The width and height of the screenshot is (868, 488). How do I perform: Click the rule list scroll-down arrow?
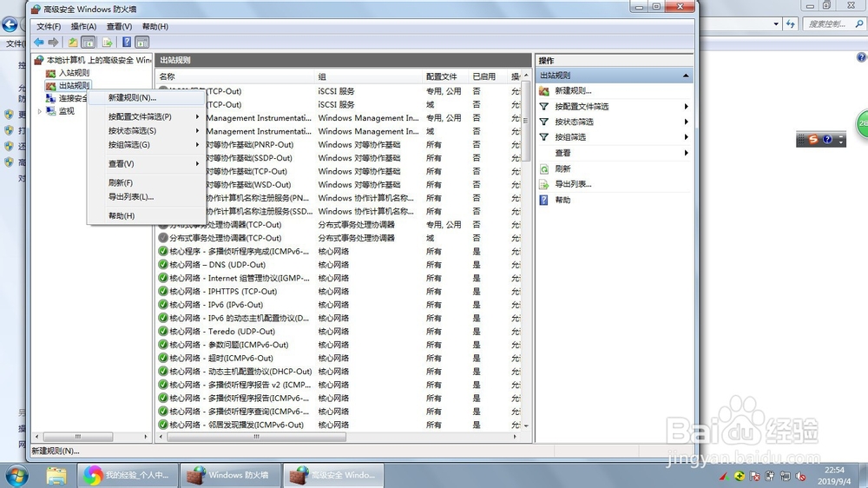click(526, 426)
